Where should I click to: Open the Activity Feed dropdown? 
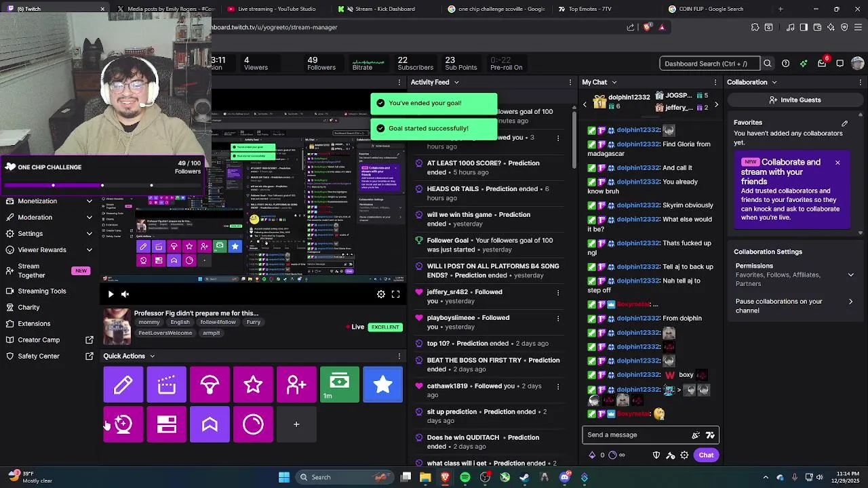(x=456, y=82)
